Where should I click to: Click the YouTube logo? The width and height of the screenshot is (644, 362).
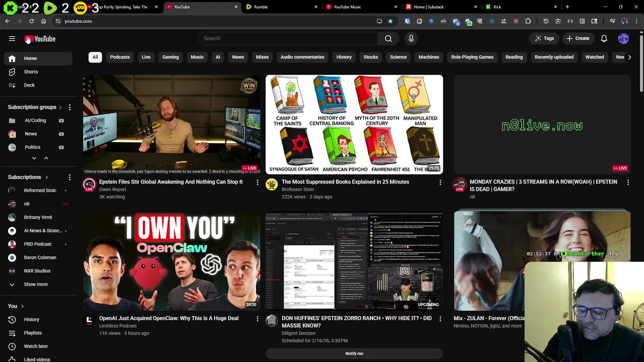[40, 39]
